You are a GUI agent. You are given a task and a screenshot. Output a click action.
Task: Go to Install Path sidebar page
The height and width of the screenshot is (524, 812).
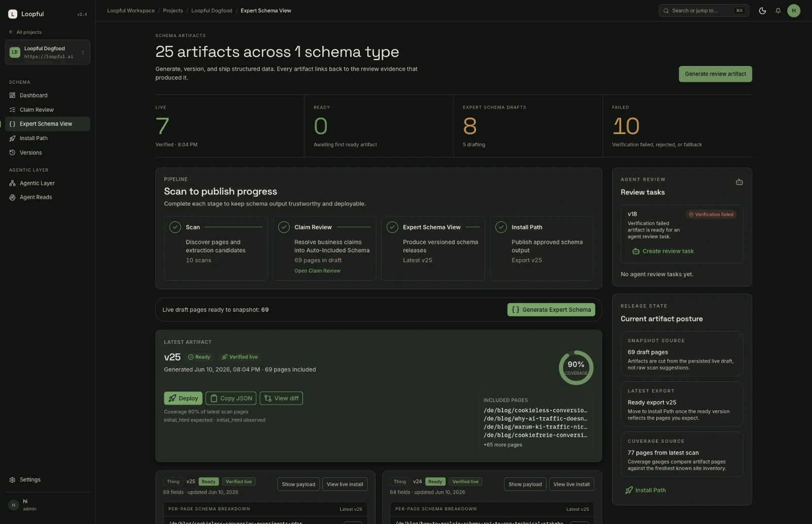[x=48, y=138]
